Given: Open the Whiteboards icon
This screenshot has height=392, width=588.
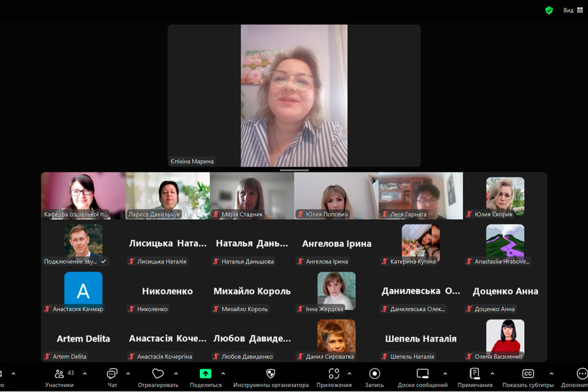Looking at the screenshot, I should click(x=423, y=374).
